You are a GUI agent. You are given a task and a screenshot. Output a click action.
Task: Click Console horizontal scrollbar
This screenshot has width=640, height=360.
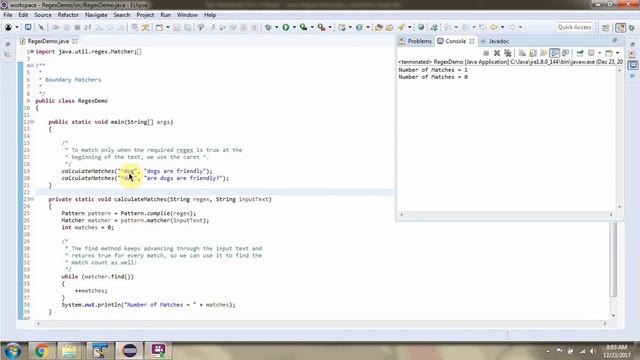coord(506,214)
